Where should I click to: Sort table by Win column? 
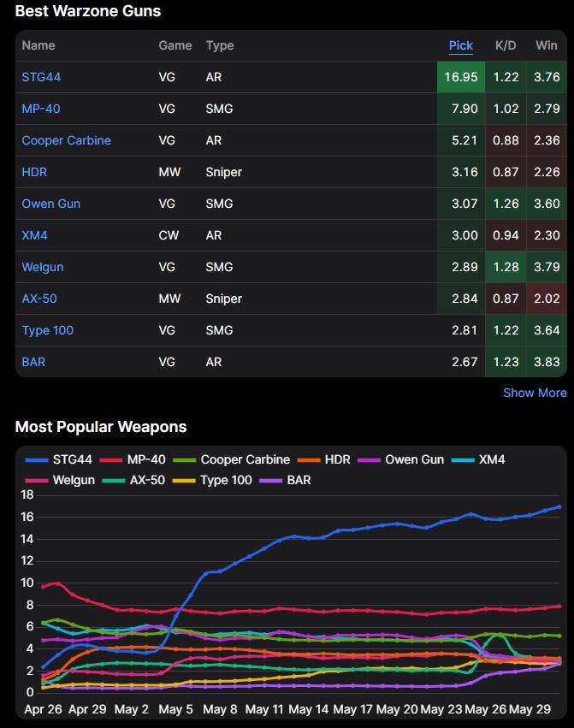546,45
